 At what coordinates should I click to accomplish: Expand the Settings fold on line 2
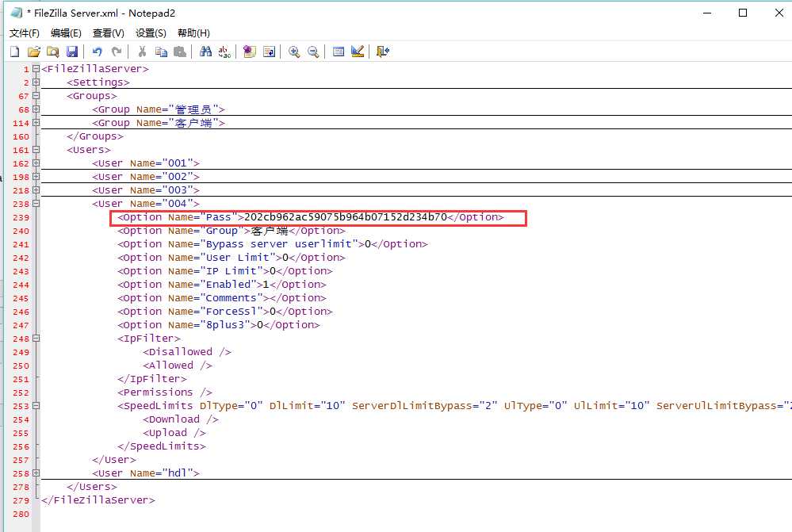tap(36, 82)
